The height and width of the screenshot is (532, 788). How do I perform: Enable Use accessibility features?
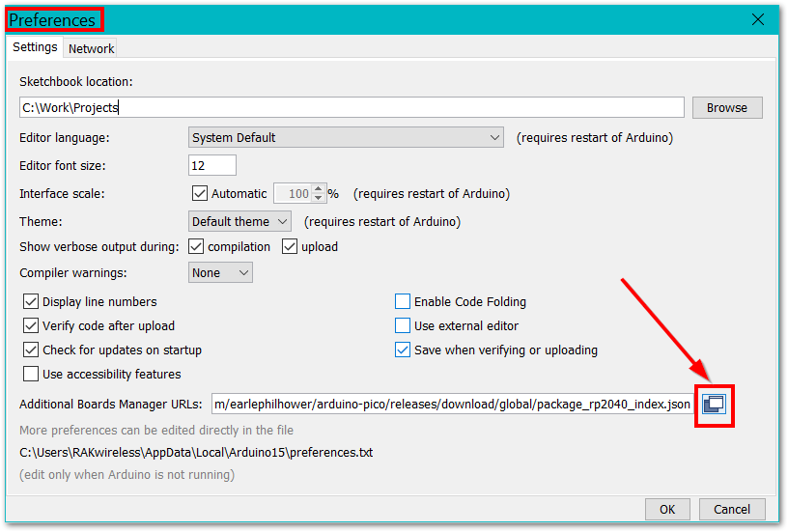[x=31, y=374]
